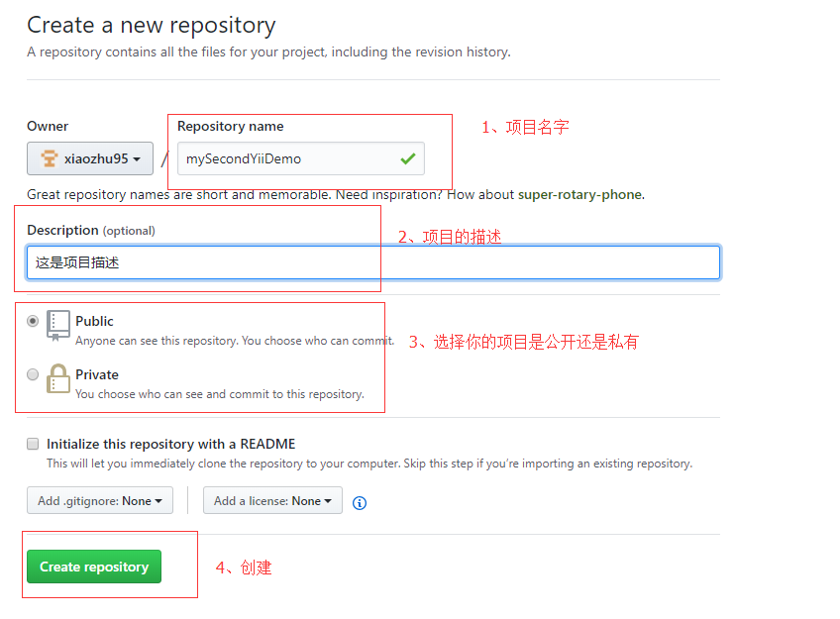Click the super-rotary-phone name suggestion
This screenshot has height=619, width=840.
[579, 194]
